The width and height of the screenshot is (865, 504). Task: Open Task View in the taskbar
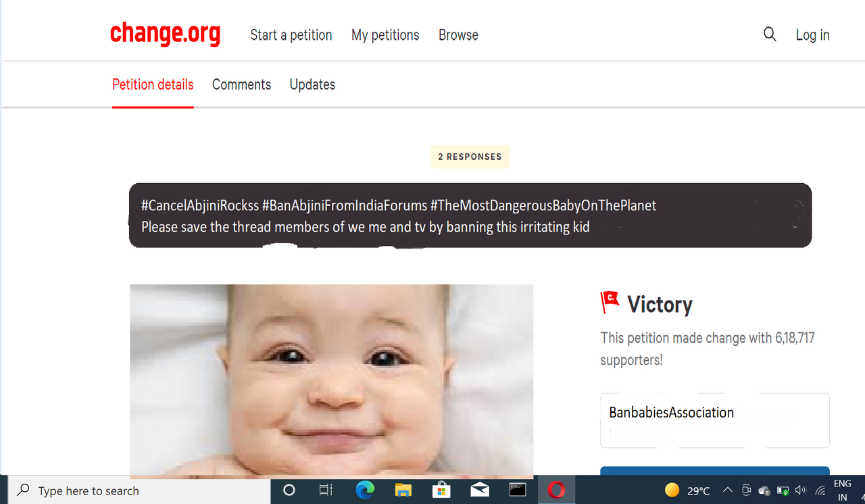(326, 490)
